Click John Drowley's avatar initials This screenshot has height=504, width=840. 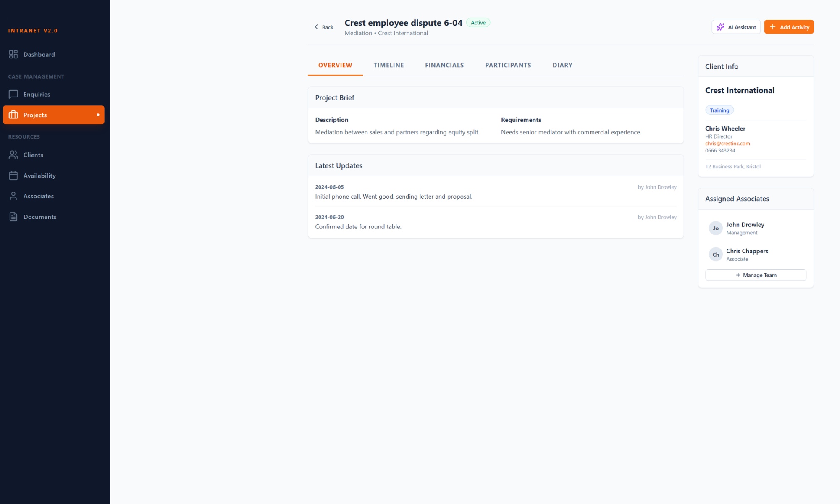[x=716, y=228]
